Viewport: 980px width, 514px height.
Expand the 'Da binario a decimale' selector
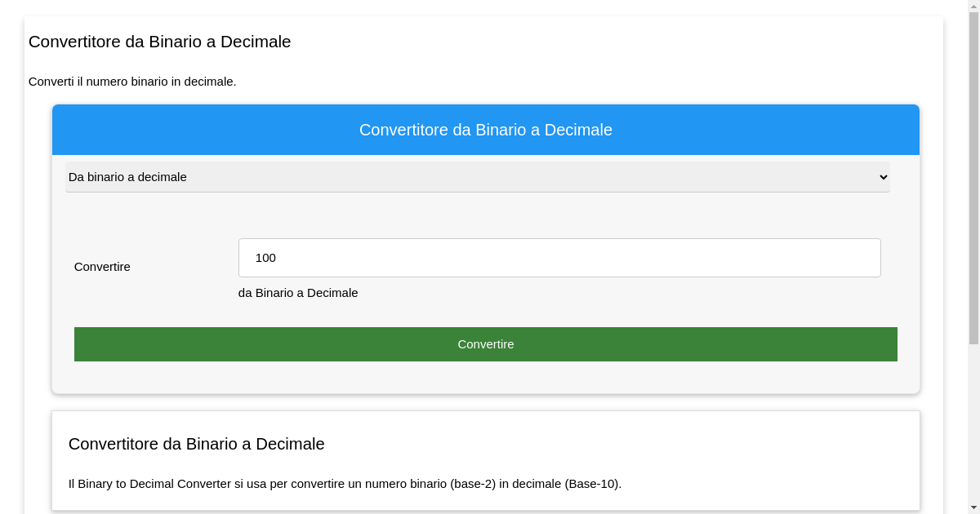(478, 177)
